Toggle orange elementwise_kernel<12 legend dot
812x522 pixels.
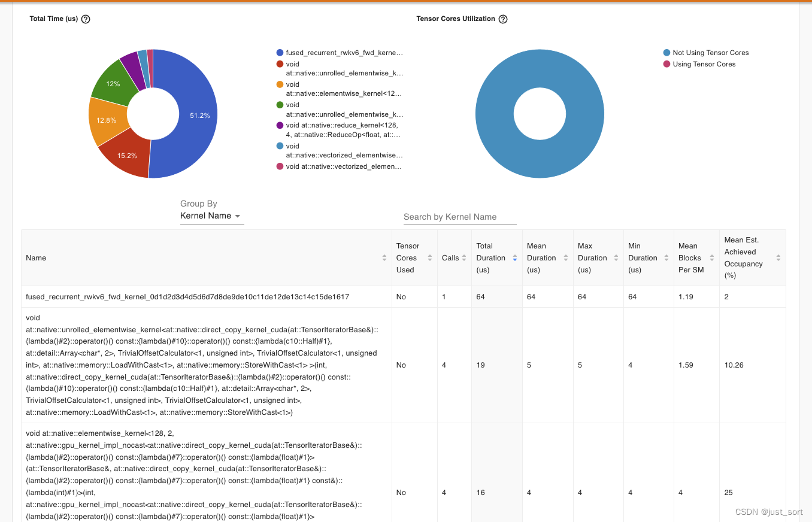click(280, 84)
